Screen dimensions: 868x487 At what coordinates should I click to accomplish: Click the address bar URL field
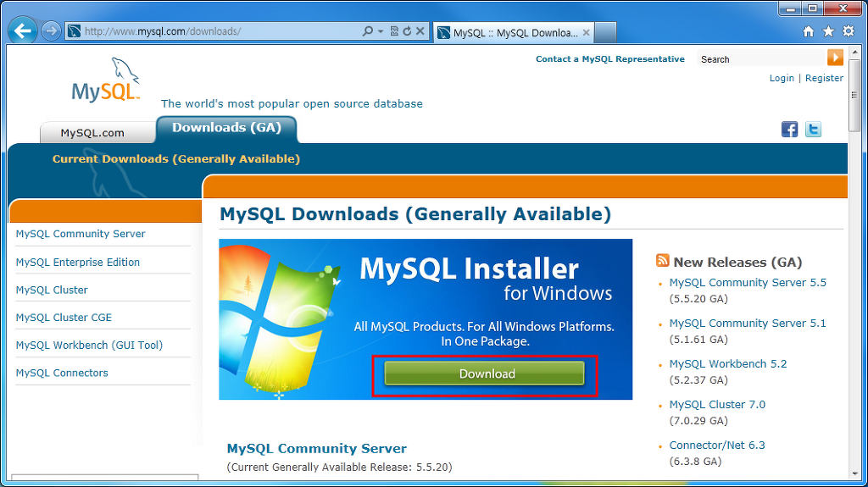click(x=221, y=31)
